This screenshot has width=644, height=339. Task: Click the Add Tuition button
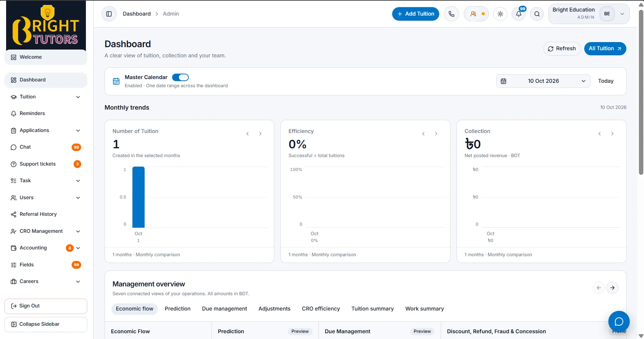[416, 14]
